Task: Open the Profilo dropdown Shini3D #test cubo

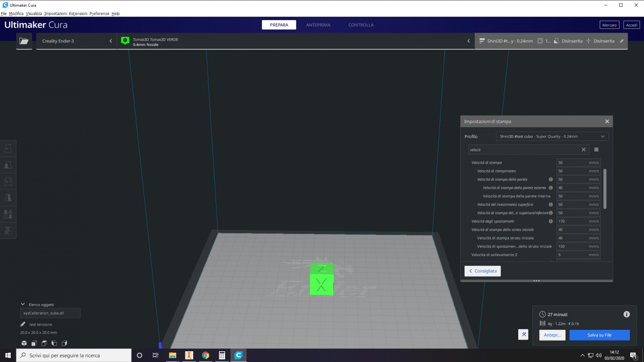Action: point(552,136)
